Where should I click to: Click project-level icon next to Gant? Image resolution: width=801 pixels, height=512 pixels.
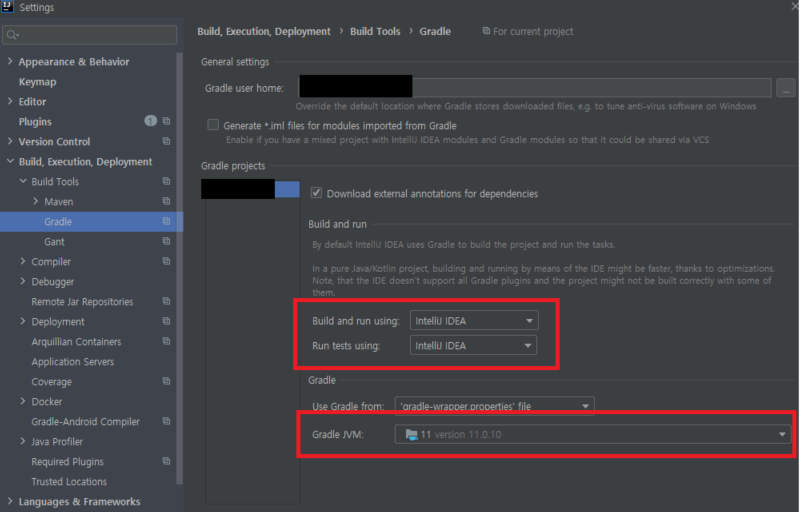(167, 241)
